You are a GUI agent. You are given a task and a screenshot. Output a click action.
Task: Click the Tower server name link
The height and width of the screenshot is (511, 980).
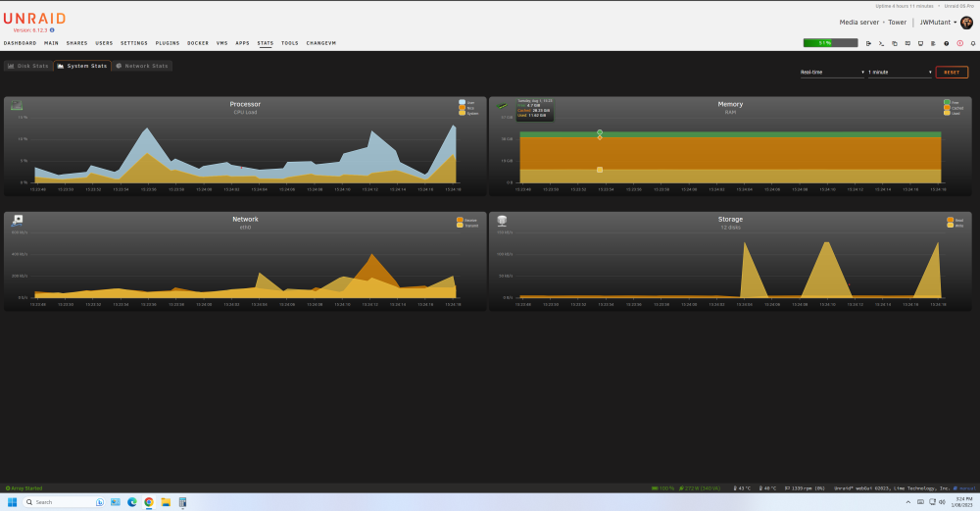(x=897, y=23)
